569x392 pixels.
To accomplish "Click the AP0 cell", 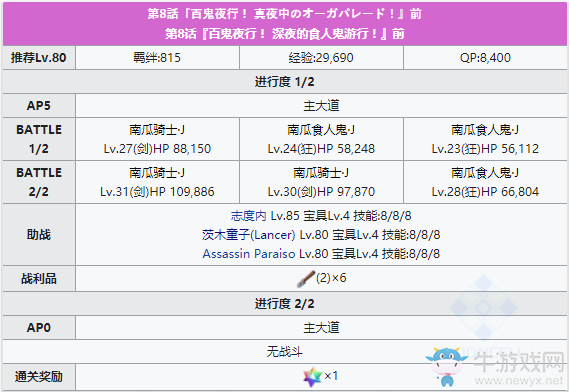I will [x=39, y=328].
